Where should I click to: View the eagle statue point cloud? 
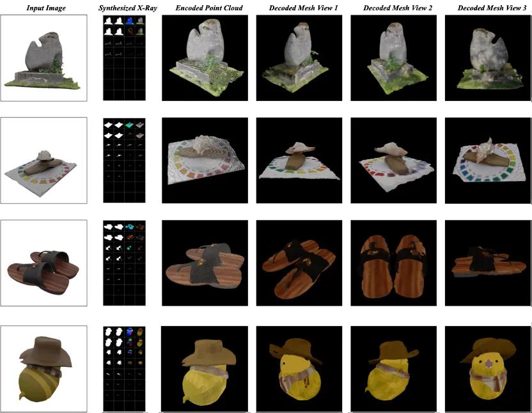coord(205,56)
